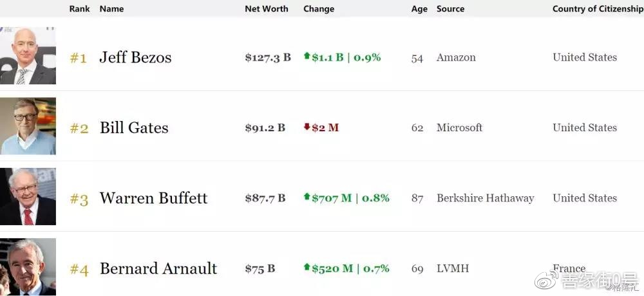Click the Change column header
644x296 pixels.
point(319,9)
